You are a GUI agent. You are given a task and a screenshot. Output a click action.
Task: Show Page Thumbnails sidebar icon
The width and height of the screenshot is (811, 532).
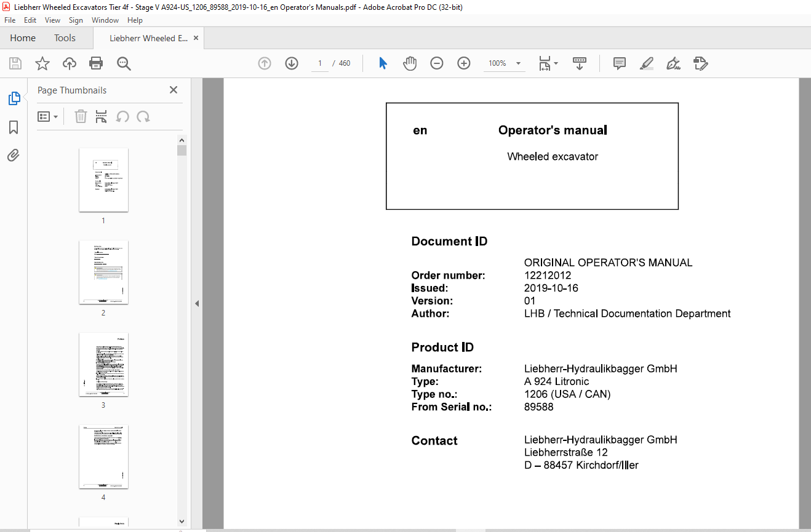click(14, 98)
